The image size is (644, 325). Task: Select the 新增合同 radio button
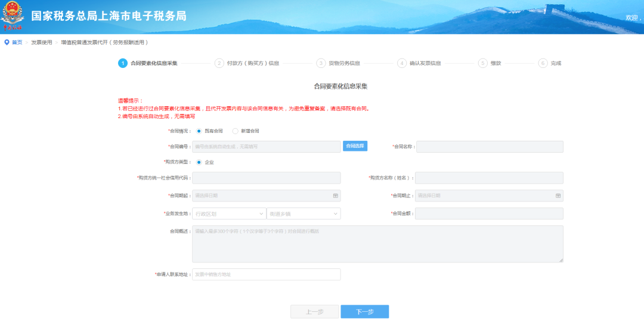coord(235,131)
